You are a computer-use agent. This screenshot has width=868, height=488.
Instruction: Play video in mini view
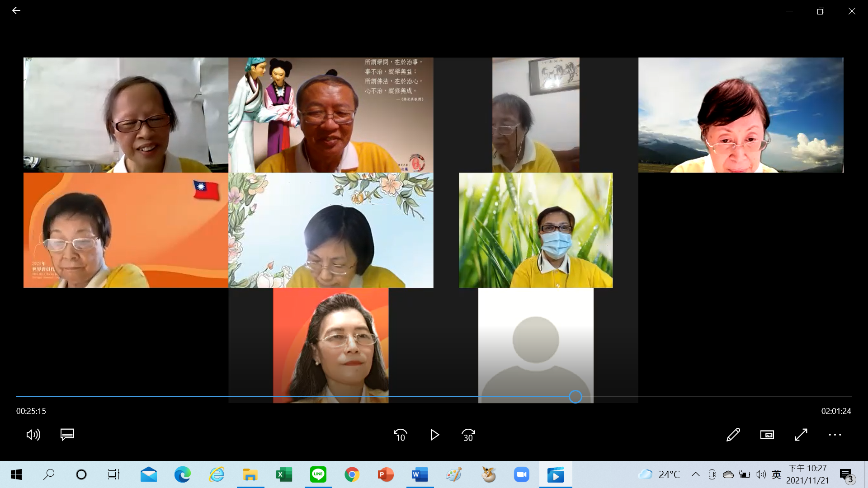767,435
